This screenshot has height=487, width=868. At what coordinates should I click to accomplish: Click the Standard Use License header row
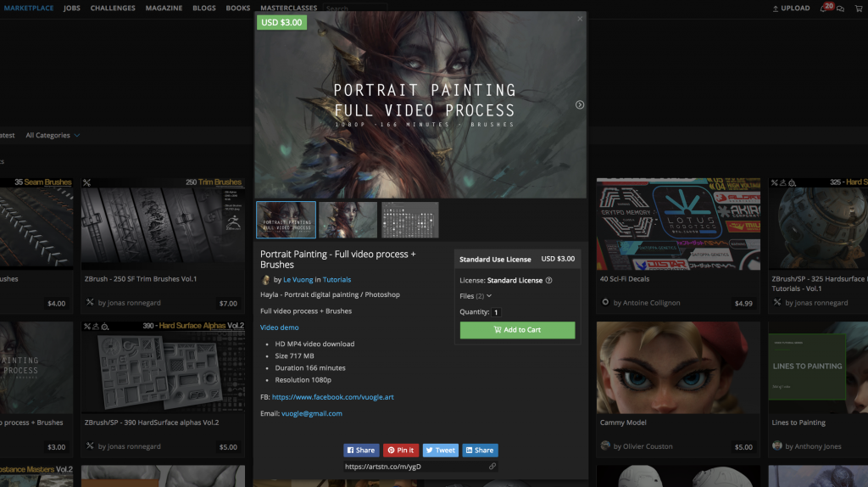click(x=518, y=260)
